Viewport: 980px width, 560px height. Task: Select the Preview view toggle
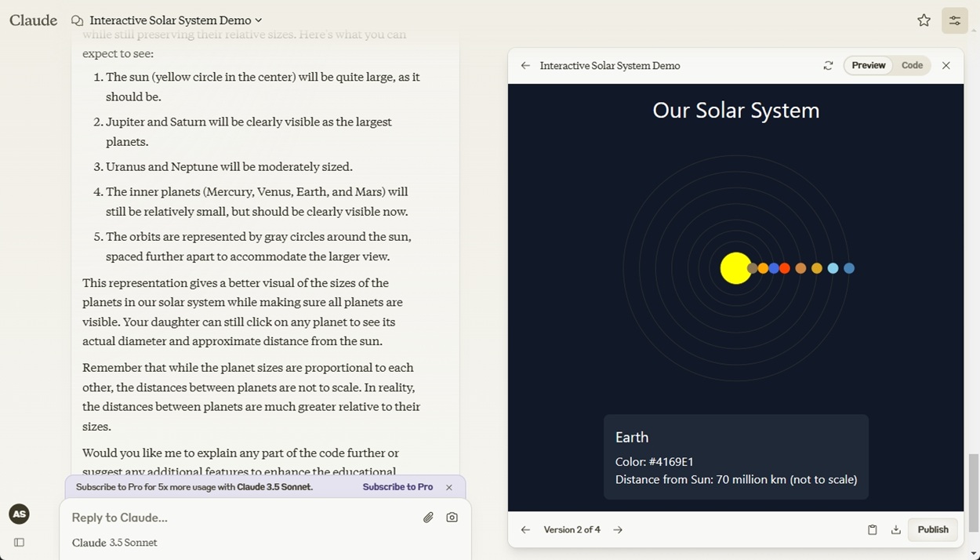coord(868,66)
